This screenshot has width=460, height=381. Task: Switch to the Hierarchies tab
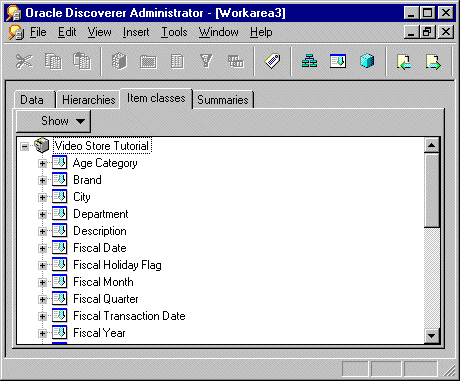(x=88, y=100)
